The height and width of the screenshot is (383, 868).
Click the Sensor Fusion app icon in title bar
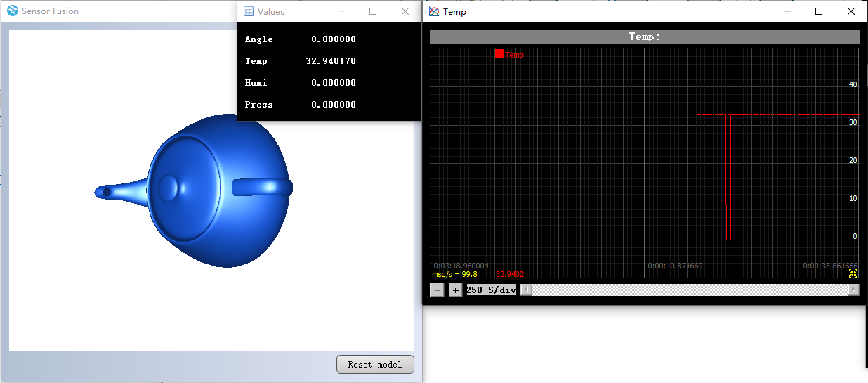[13, 11]
